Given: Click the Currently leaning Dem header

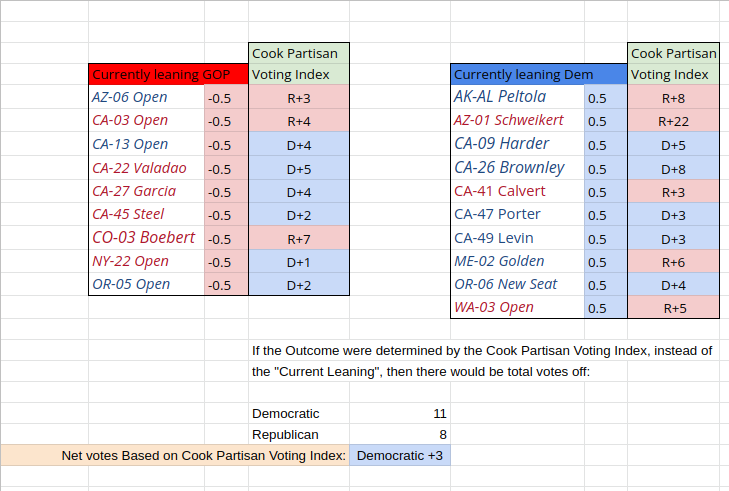Looking at the screenshot, I should pyautogui.click(x=539, y=74).
